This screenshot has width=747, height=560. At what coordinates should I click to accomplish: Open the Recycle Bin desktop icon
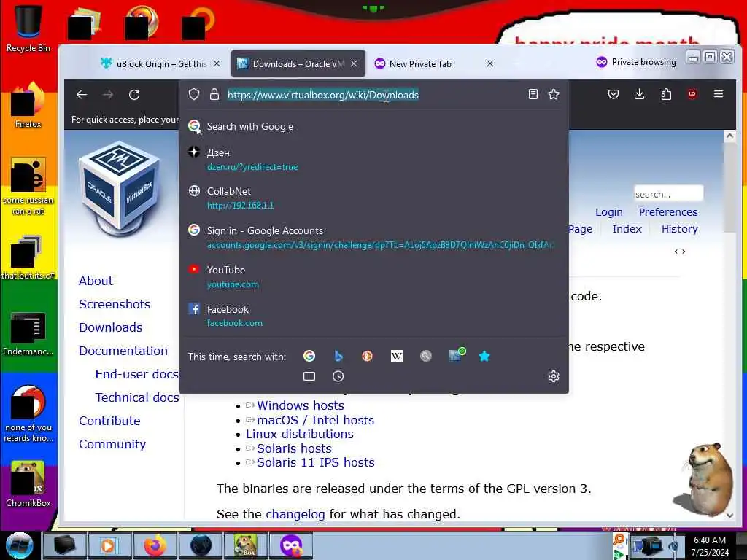tap(28, 28)
